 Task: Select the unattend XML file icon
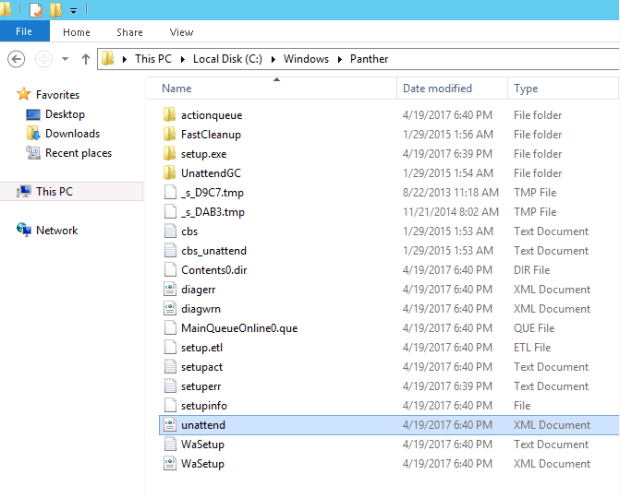pyautogui.click(x=169, y=425)
